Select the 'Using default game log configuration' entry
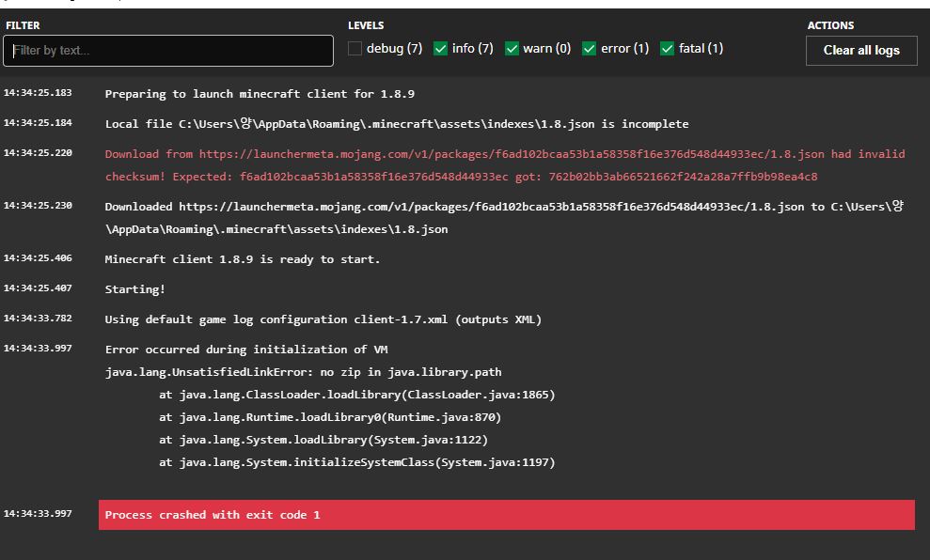The width and height of the screenshot is (930, 560). (323, 319)
